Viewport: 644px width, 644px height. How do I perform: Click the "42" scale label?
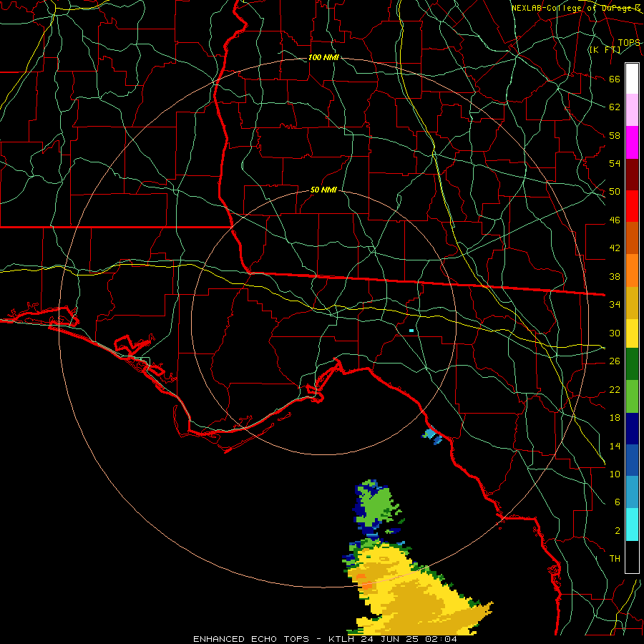click(615, 248)
